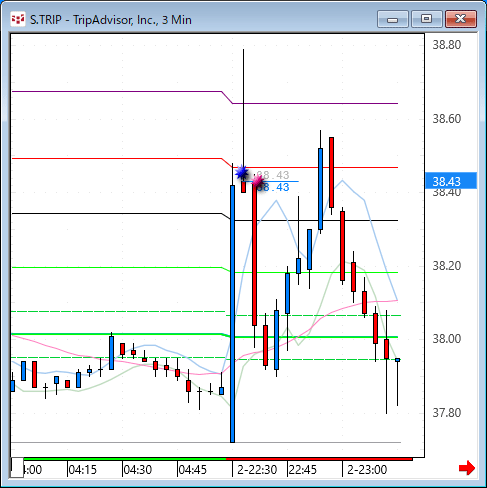Maximize the TripAdvisor chart window
Screen dimensions: 487x488
(x=427, y=19)
